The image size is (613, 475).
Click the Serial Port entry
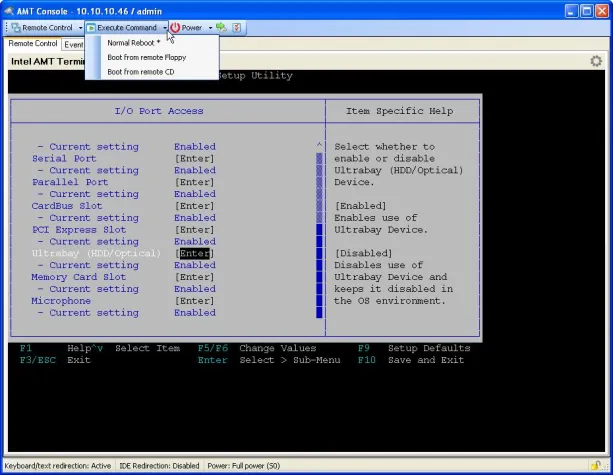64,158
